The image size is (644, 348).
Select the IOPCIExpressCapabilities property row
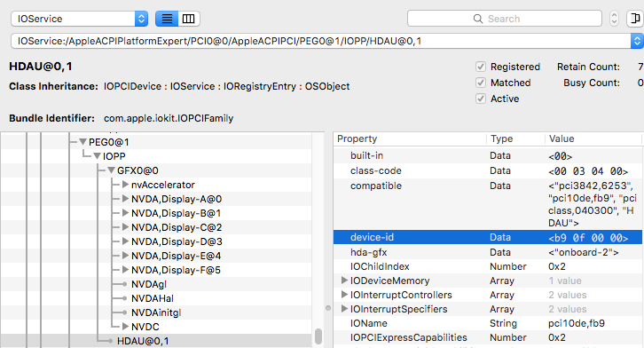488,337
